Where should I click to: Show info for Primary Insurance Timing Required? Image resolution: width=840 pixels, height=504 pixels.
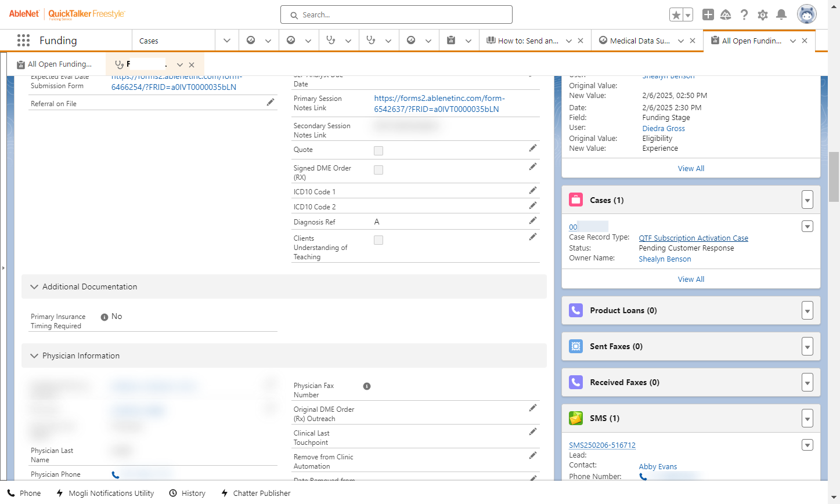(104, 317)
